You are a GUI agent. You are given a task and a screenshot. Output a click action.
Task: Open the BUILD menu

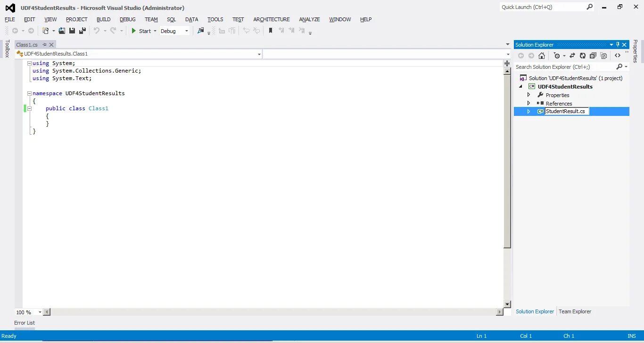103,19
